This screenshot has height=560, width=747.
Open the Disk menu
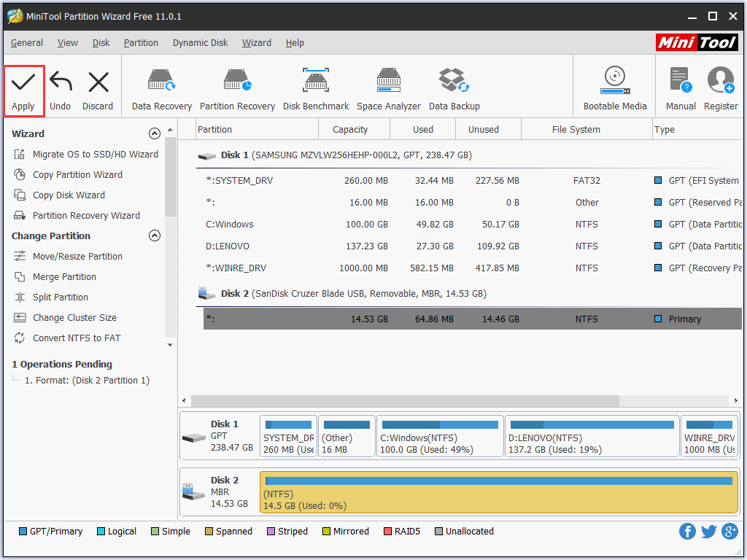101,43
